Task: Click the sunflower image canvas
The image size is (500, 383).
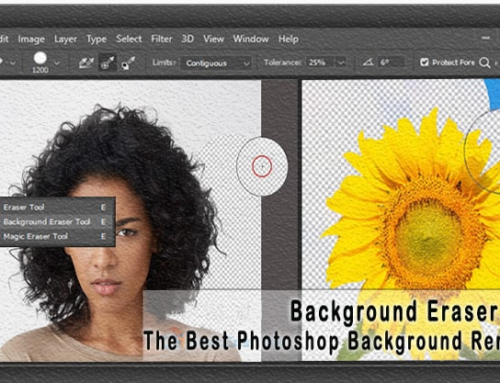Action: click(401, 220)
